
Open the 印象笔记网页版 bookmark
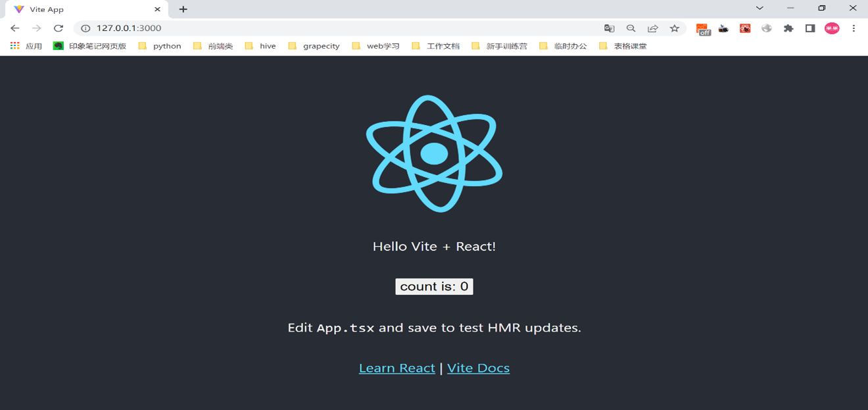click(x=90, y=46)
